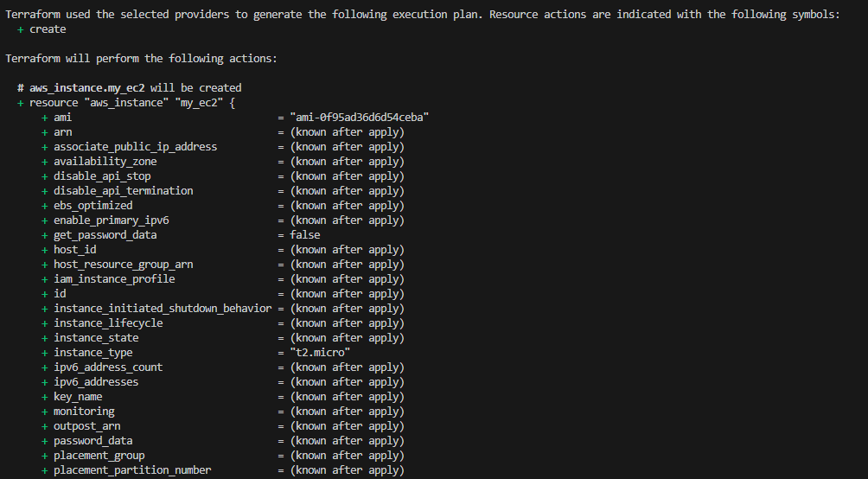The image size is (868, 479).
Task: Click the plus symbol beside host_id
Action: coord(45,250)
